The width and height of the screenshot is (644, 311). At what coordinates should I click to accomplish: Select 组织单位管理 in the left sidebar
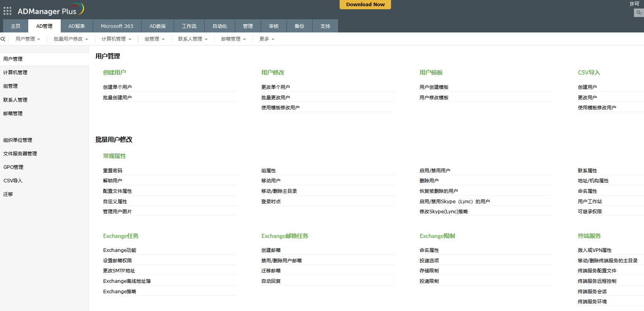tap(18, 140)
